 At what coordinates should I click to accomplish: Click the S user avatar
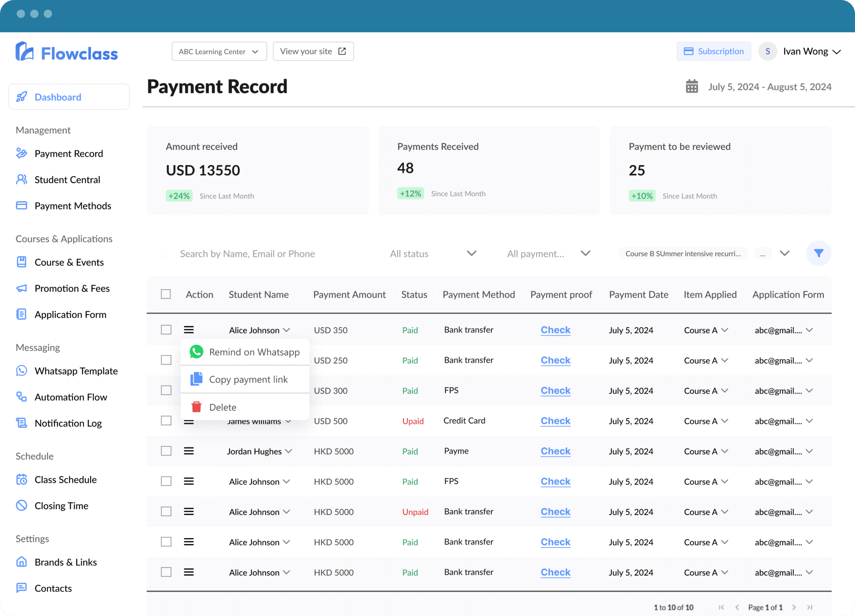[x=767, y=51]
